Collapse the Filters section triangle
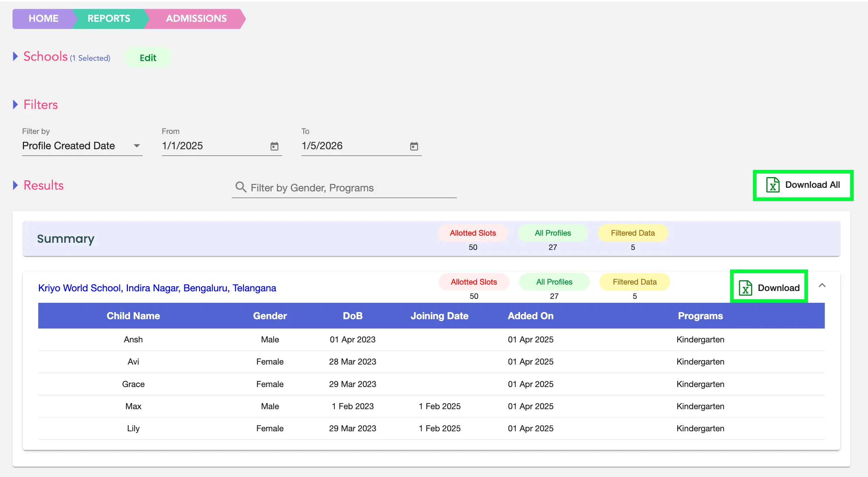Viewport: 868px width, 477px height. click(x=15, y=105)
